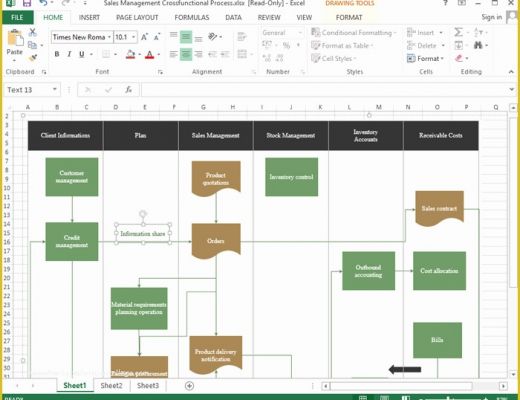Switch to the DATA tab
Image resolution: width=520 pixels, height=400 pixels.
tap(233, 17)
